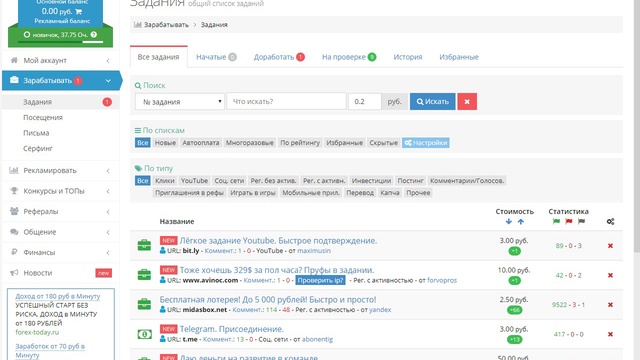Open Сёрфинг submenu item

click(38, 149)
